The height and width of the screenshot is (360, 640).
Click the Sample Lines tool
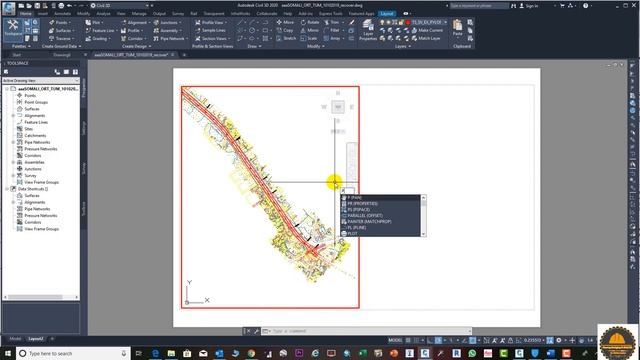click(x=211, y=31)
